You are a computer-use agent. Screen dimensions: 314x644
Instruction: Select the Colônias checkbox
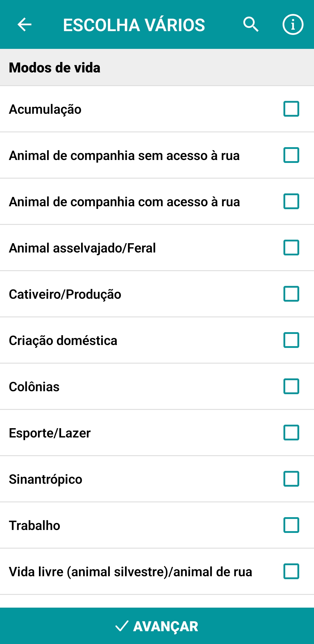tap(291, 386)
